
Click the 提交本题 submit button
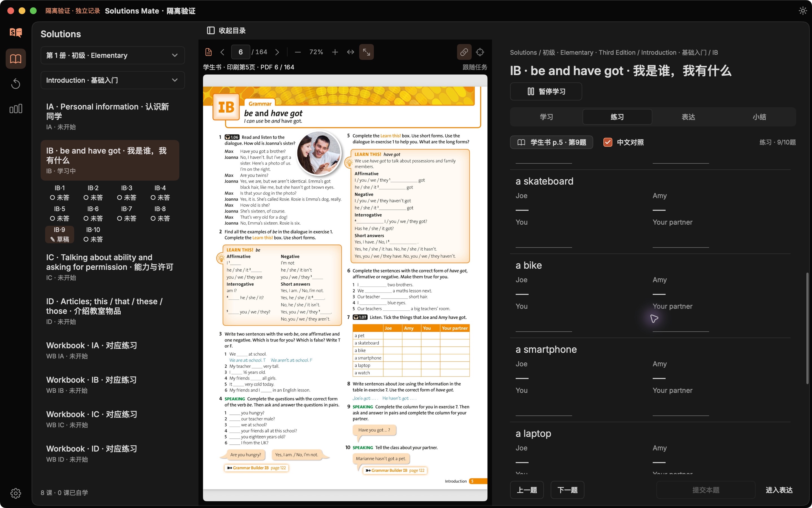tap(706, 490)
